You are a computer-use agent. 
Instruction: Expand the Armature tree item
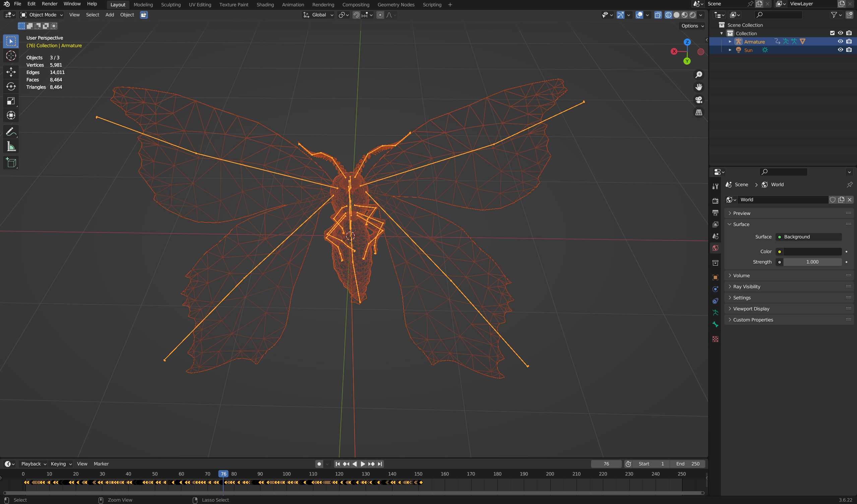pyautogui.click(x=730, y=42)
